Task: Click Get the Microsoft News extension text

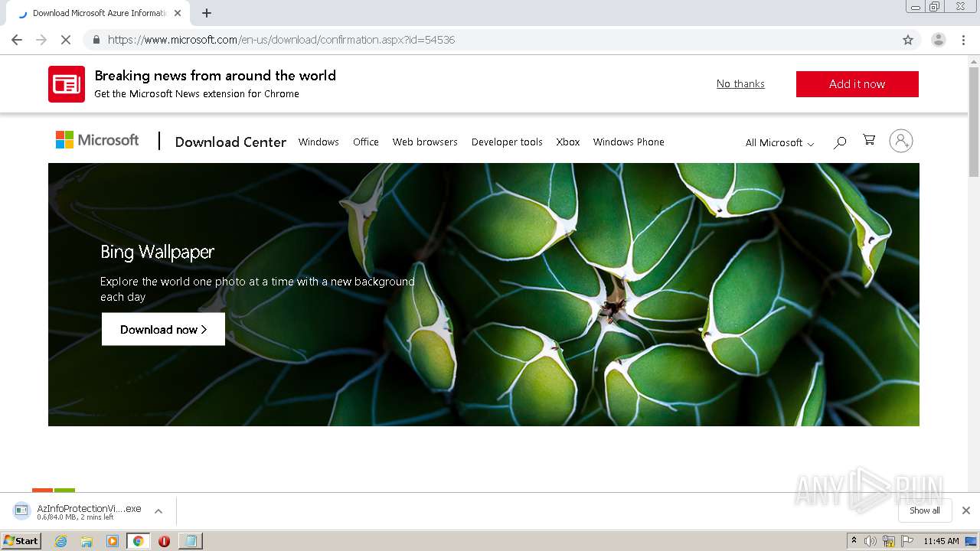Action: point(197,93)
